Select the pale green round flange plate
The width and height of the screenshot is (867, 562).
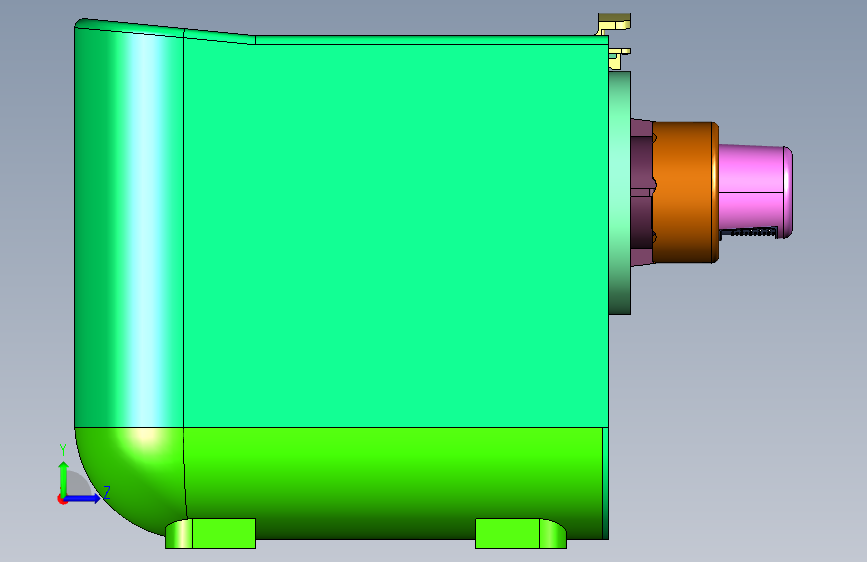pyautogui.click(x=620, y=192)
